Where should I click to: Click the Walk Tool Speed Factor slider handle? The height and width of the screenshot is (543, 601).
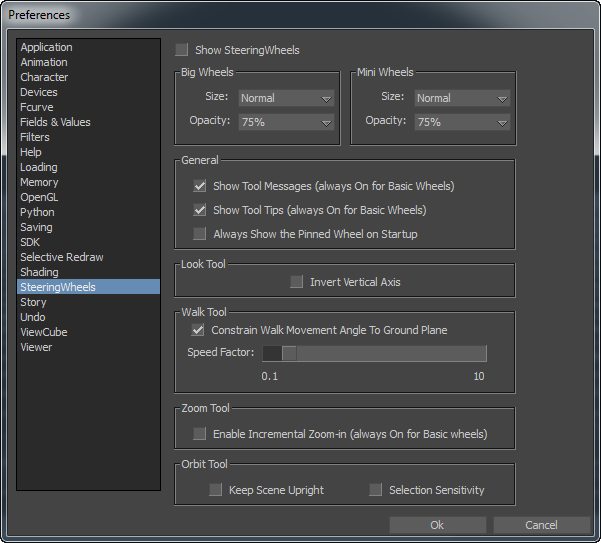pos(289,353)
